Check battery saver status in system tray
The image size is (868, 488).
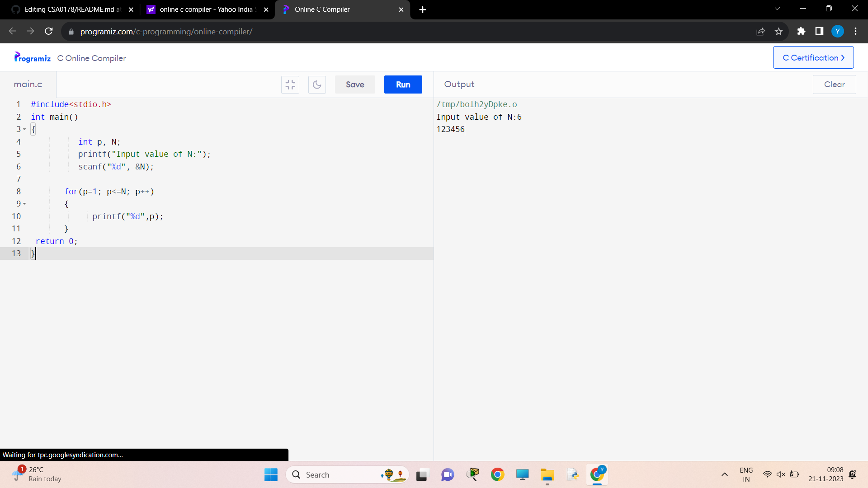[795, 474]
